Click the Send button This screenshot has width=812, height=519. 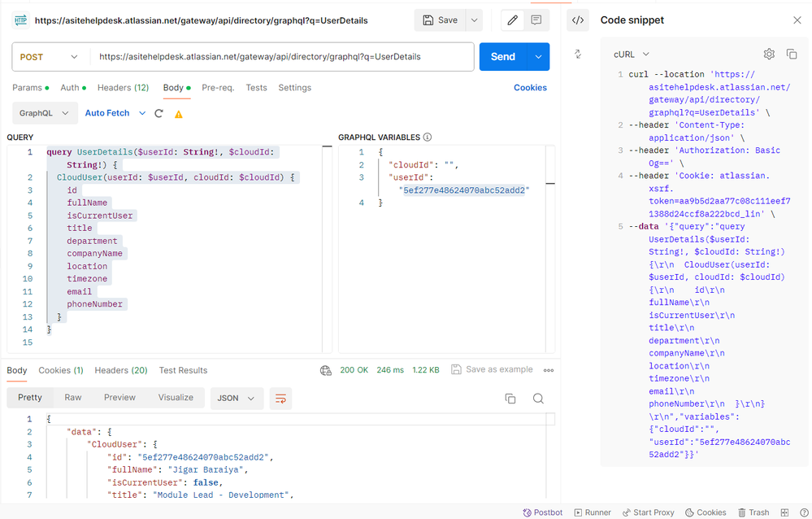(x=503, y=56)
